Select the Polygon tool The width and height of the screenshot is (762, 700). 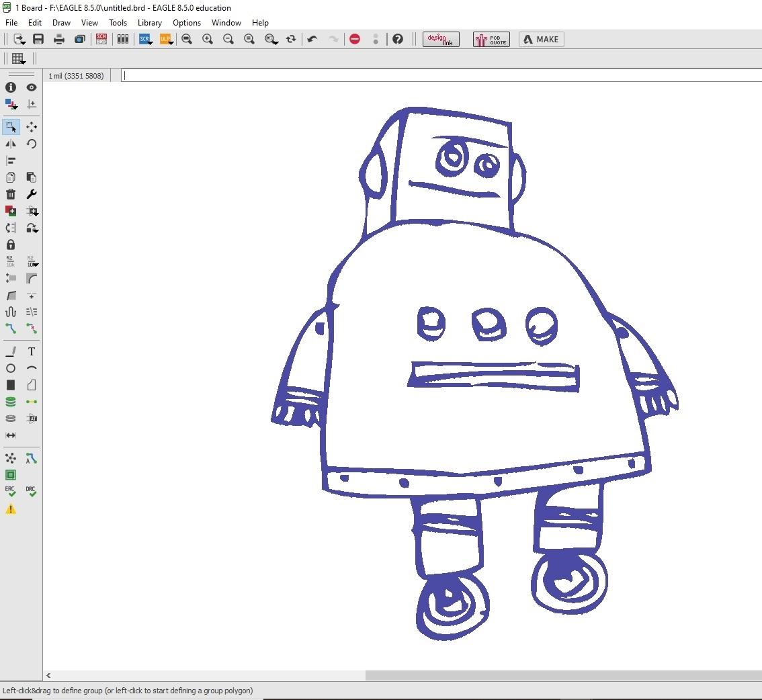(x=32, y=385)
